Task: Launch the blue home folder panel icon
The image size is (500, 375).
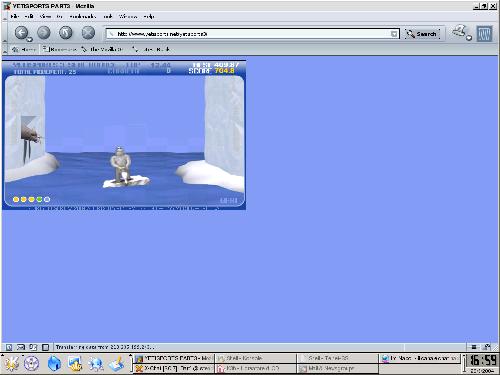Action: click(x=54, y=363)
